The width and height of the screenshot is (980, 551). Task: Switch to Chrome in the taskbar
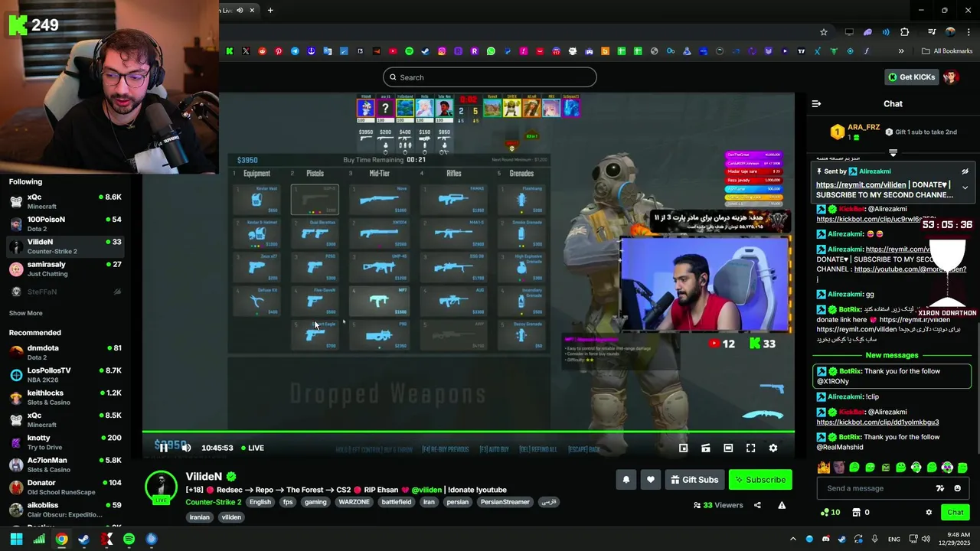[x=61, y=539]
